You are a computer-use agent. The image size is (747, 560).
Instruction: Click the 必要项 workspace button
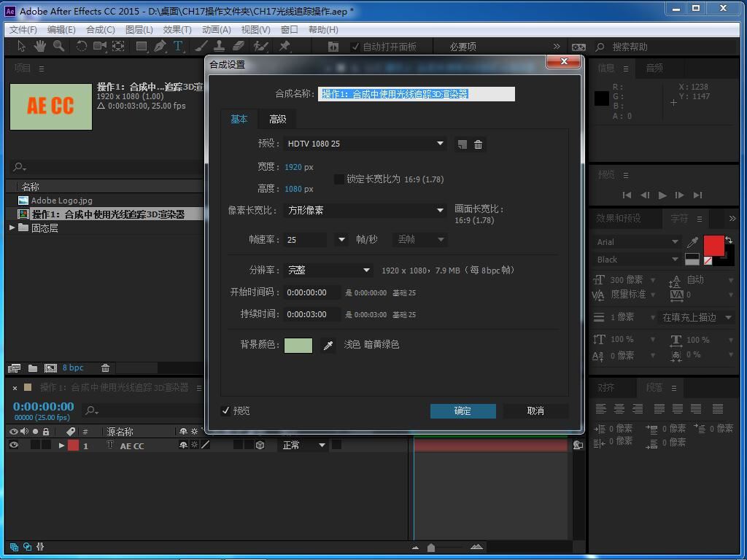[x=462, y=47]
